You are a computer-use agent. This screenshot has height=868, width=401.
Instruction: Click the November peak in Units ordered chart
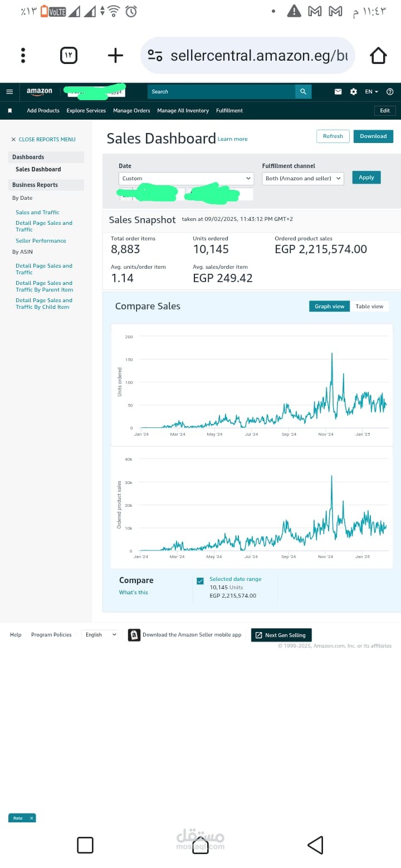[x=332, y=354]
